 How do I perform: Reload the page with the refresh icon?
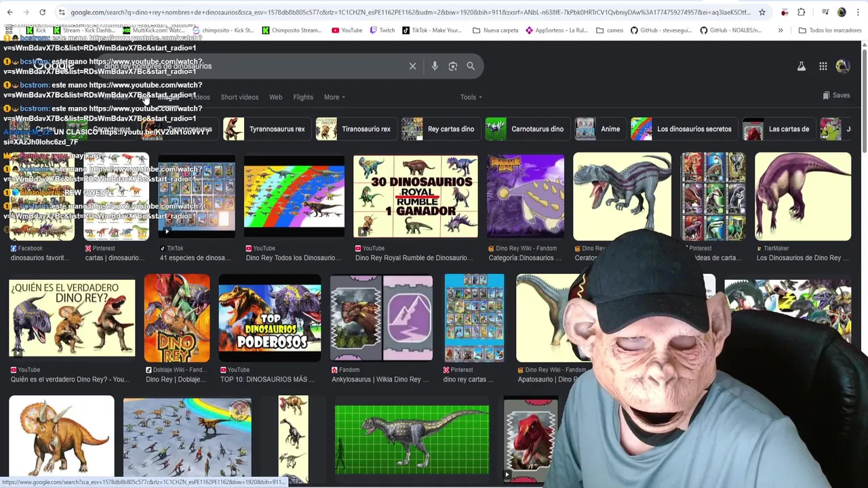tap(42, 12)
